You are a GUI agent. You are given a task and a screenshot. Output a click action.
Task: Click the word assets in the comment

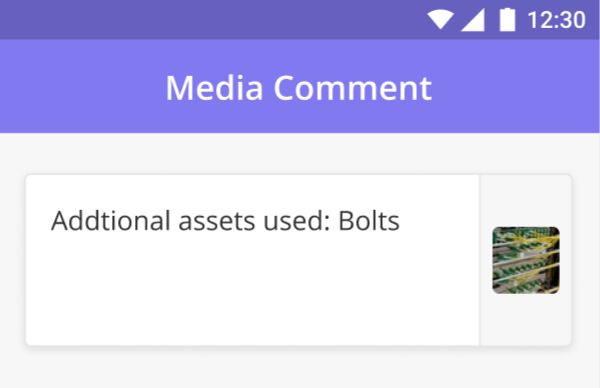(x=217, y=222)
